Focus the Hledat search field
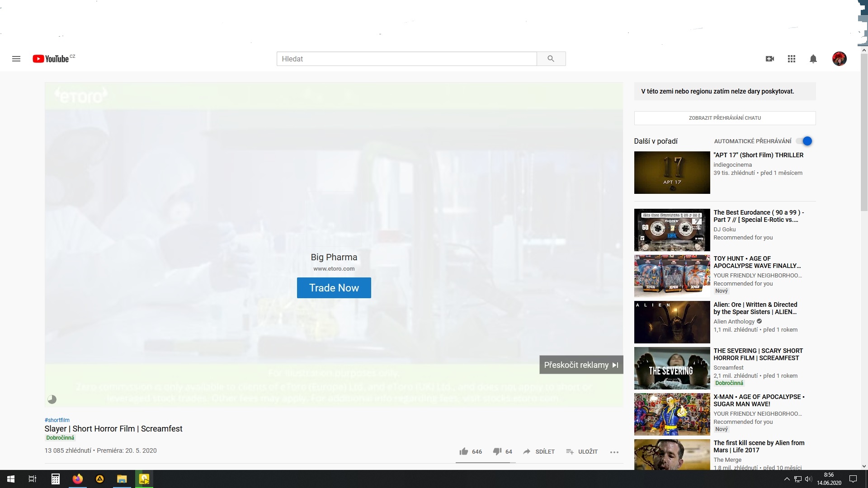The image size is (868, 488). pyautogui.click(x=406, y=59)
